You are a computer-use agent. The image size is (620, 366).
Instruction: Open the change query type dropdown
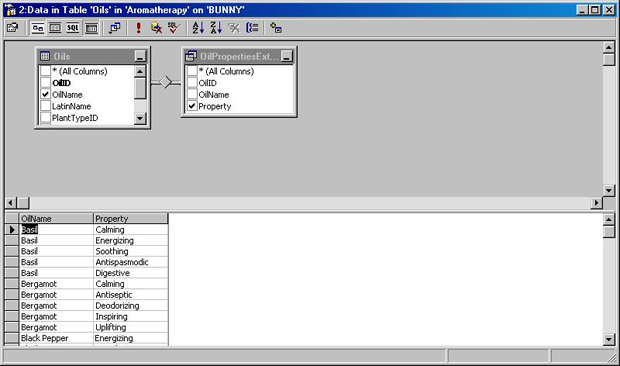pos(115,28)
